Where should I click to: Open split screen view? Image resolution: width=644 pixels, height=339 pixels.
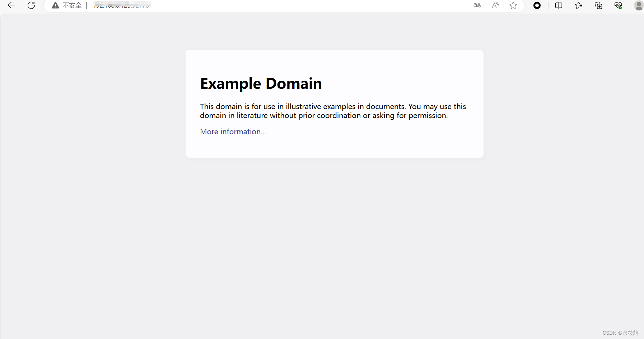(x=559, y=5)
